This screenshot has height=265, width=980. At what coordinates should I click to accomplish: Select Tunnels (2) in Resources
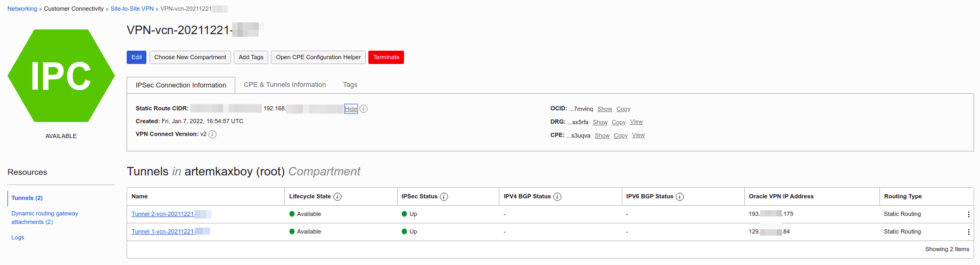pos(27,198)
